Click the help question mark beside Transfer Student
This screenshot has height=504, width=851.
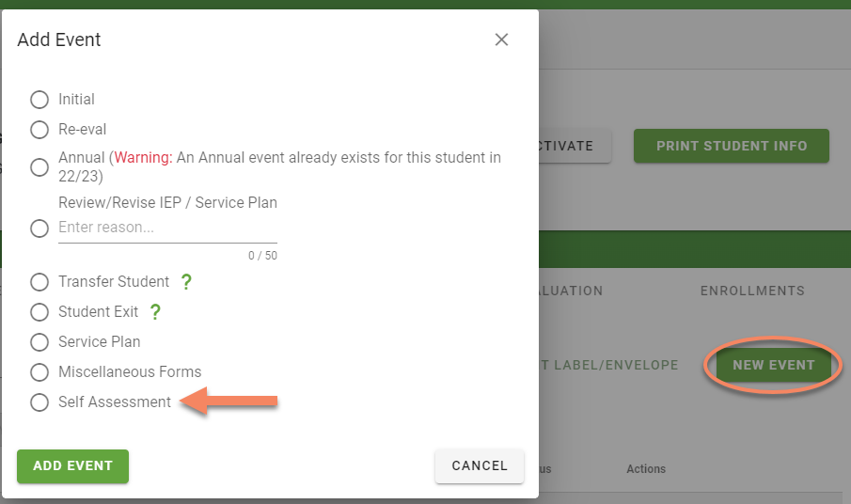click(x=186, y=281)
